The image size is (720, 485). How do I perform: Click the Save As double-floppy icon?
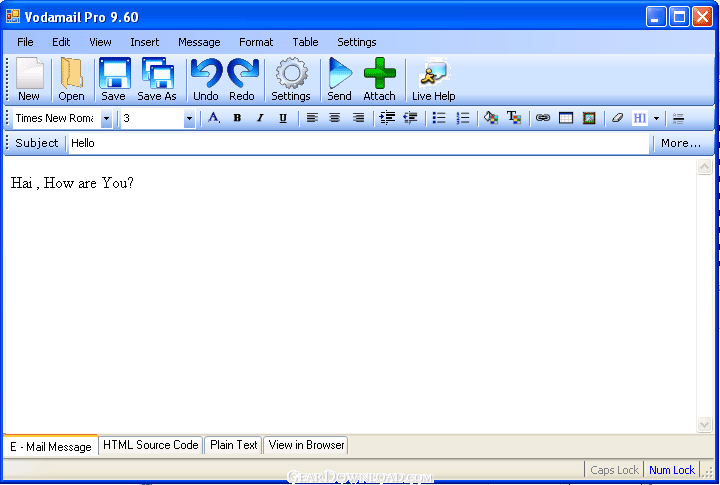pyautogui.click(x=157, y=79)
